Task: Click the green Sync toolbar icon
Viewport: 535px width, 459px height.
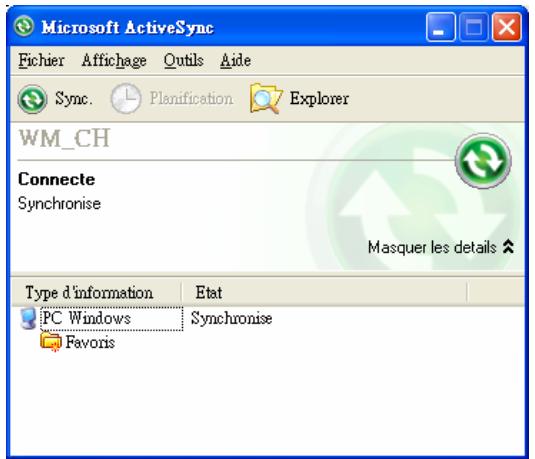Action: 32,99
